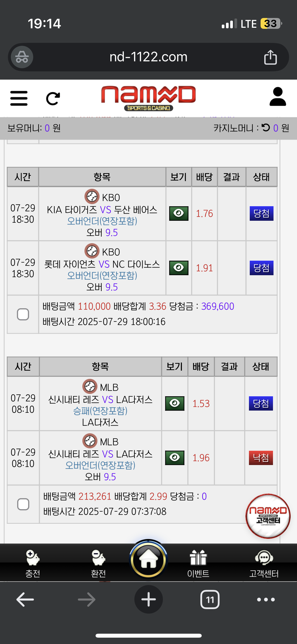The width and height of the screenshot is (297, 644).
Task: Check the box for the 110,000 bet
Action: point(23,314)
